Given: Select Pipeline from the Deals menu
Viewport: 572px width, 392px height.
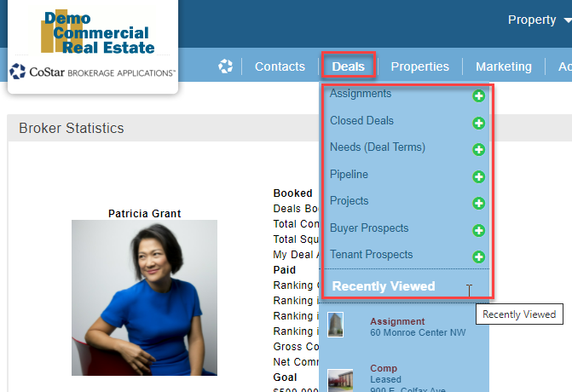Looking at the screenshot, I should point(349,175).
